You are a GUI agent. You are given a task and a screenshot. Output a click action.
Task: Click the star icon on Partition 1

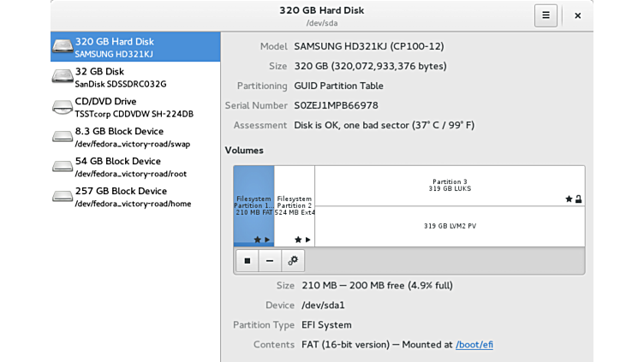(x=257, y=240)
